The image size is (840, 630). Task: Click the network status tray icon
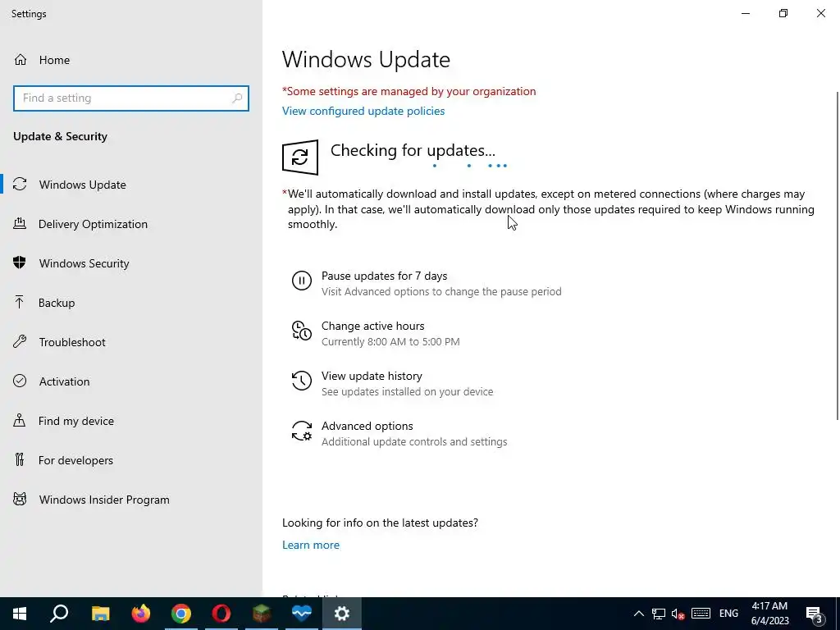click(x=659, y=614)
